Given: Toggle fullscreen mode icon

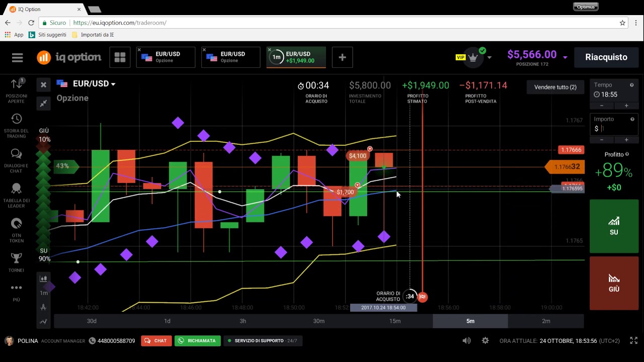Looking at the screenshot, I should point(633,340).
